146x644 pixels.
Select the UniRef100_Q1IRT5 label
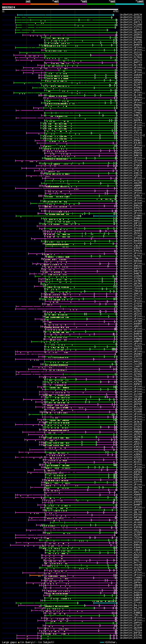tap(131, 130)
